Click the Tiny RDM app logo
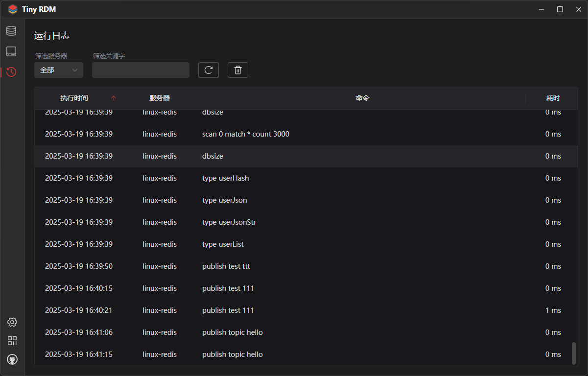Viewport: 588px width, 376px height. coord(12,9)
